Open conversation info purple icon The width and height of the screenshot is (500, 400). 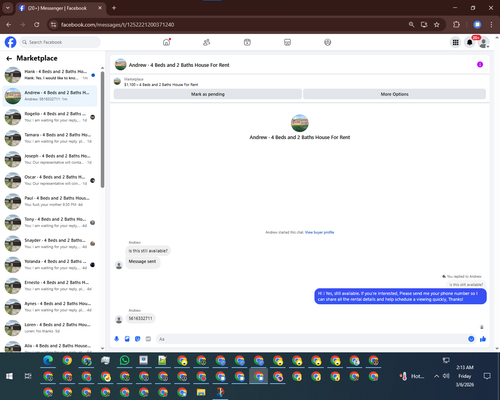pyautogui.click(x=480, y=64)
